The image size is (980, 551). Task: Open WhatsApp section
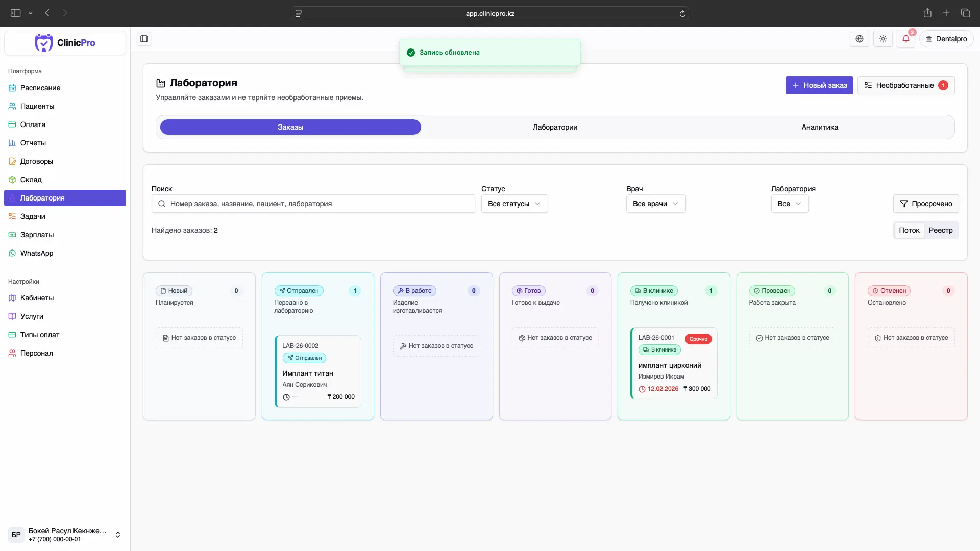pos(65,253)
